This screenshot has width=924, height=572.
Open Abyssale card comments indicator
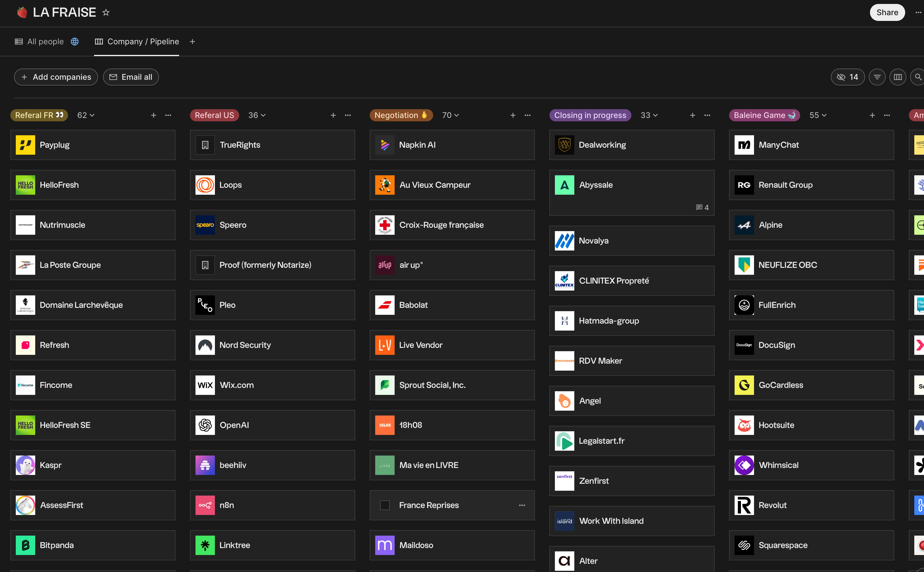coord(702,207)
